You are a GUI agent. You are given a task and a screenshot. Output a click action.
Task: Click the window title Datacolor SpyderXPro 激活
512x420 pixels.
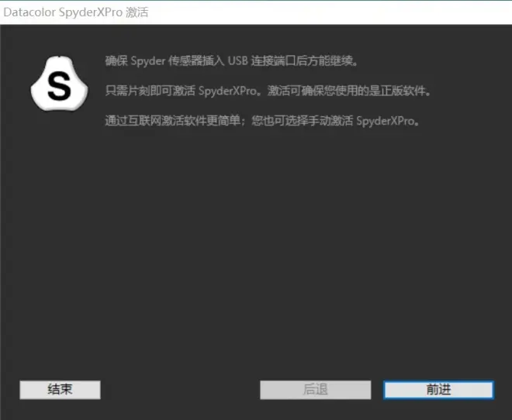point(76,12)
